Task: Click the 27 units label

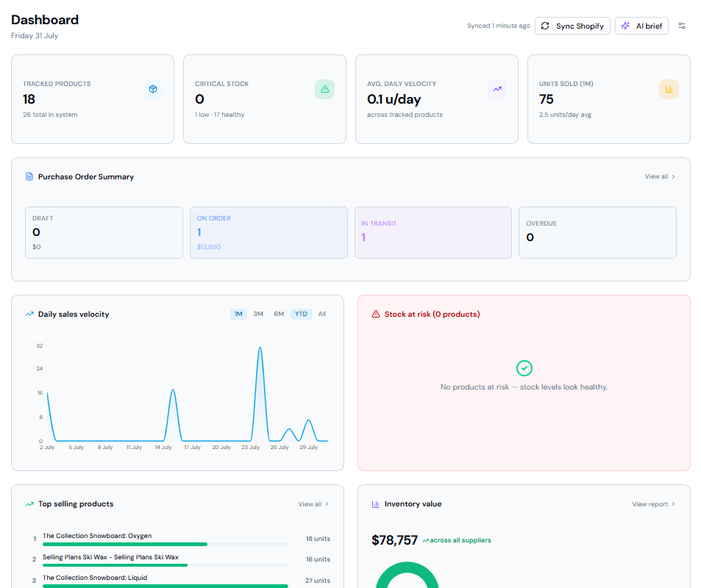Action: (318, 581)
